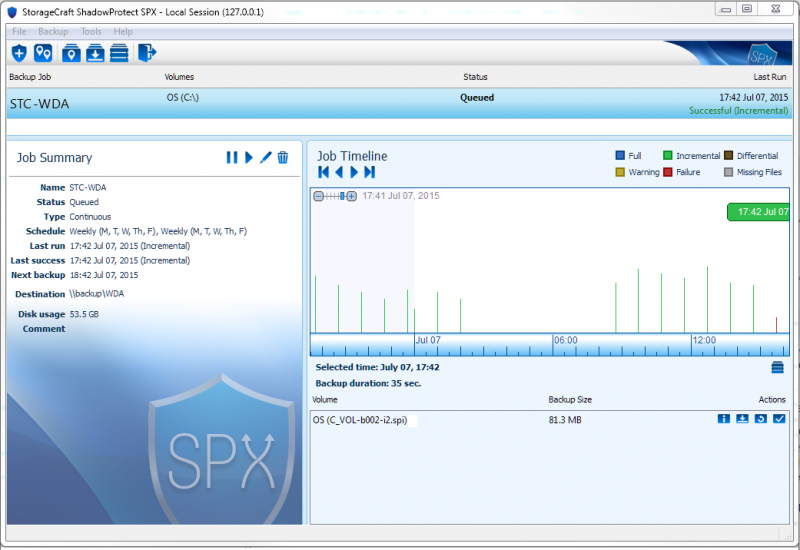The width and height of the screenshot is (800, 550).
Task: Click the stacked image chain toolbar icon
Action: click(x=119, y=53)
